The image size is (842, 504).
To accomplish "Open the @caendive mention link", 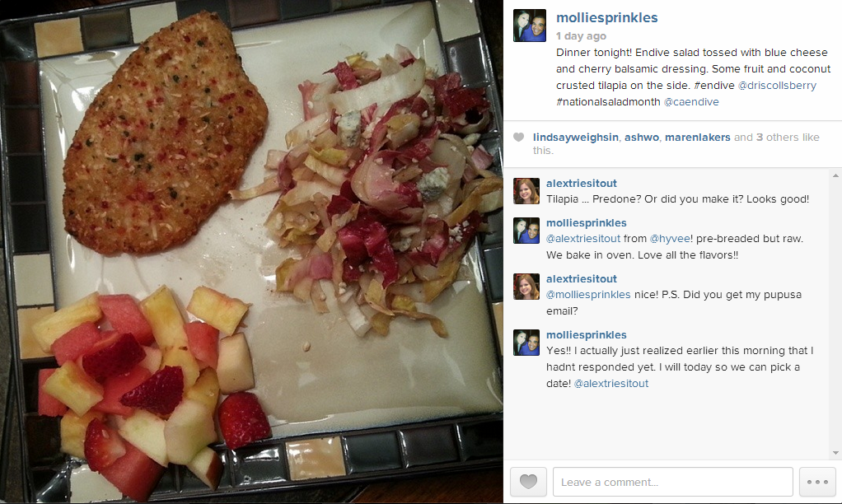I will (691, 102).
